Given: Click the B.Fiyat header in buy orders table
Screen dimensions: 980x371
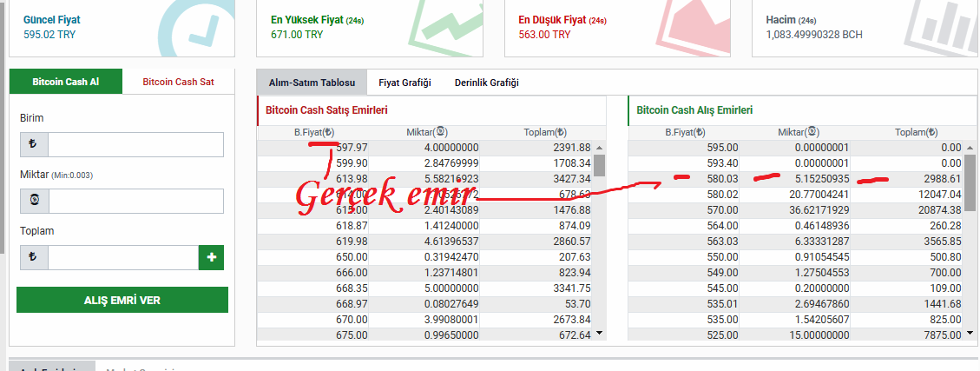Looking at the screenshot, I should (685, 133).
